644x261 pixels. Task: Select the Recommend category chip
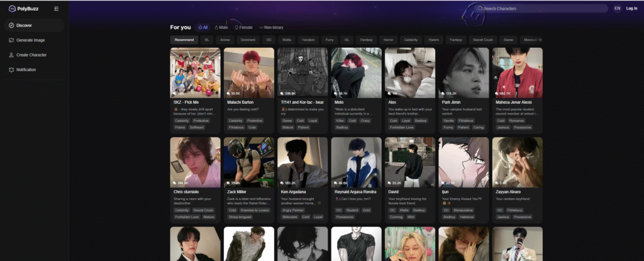[184, 40]
